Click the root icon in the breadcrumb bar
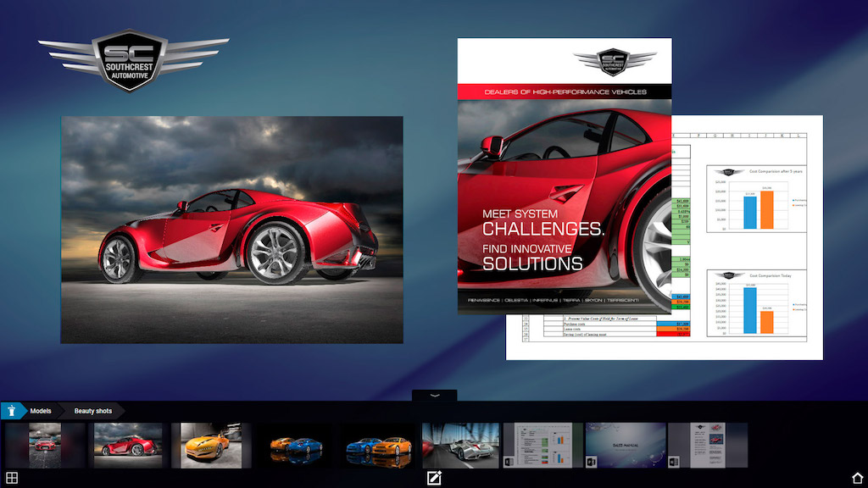Image resolution: width=868 pixels, height=488 pixels. point(13,411)
